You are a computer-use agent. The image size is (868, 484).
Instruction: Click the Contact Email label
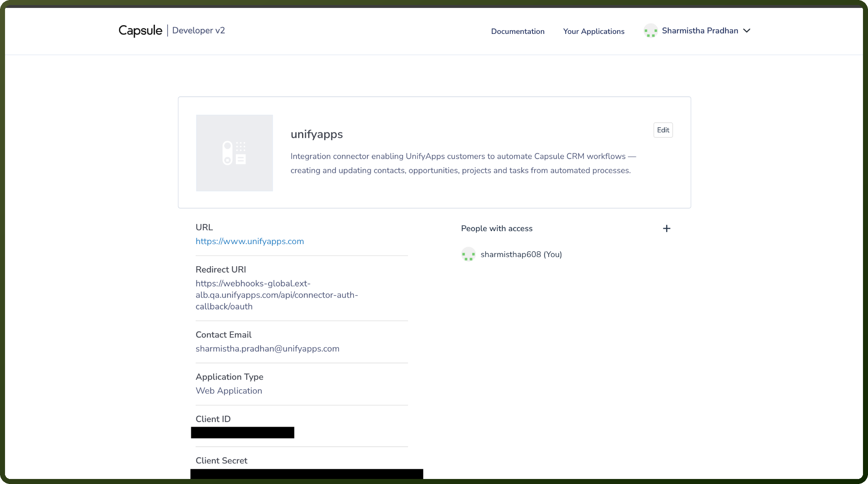coord(223,335)
